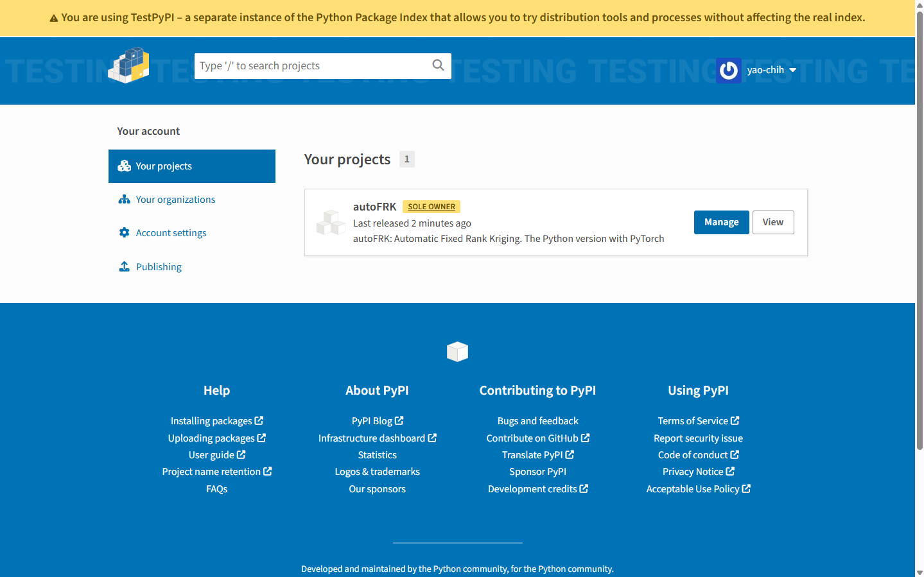Click "Last released 2 minutes ago" text
Viewport: 924px width, 577px height.
(x=412, y=223)
